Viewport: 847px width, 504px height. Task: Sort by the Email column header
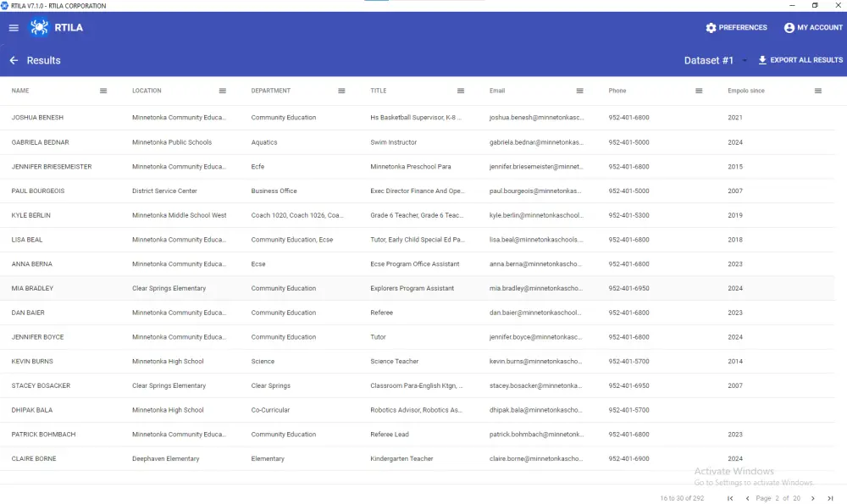[x=497, y=91]
